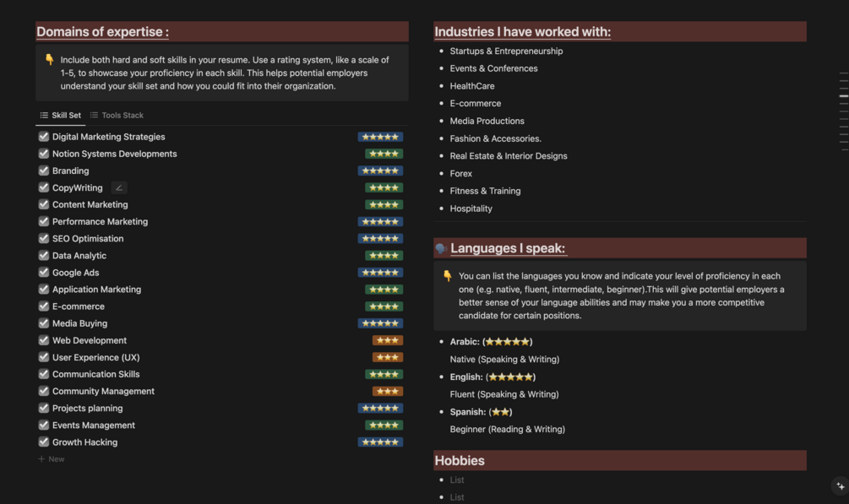The height and width of the screenshot is (504, 849).
Task: Uncheck the Digital Marketing Strategies checkbox
Action: click(x=44, y=137)
